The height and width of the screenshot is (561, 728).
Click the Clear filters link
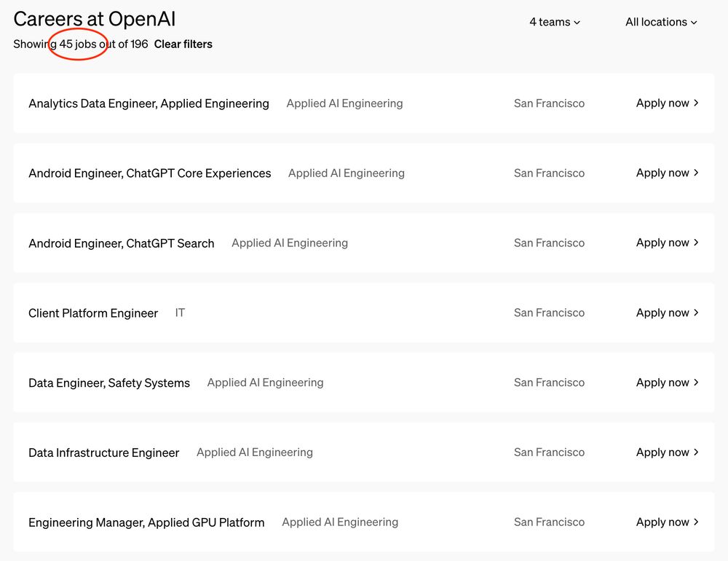point(183,44)
